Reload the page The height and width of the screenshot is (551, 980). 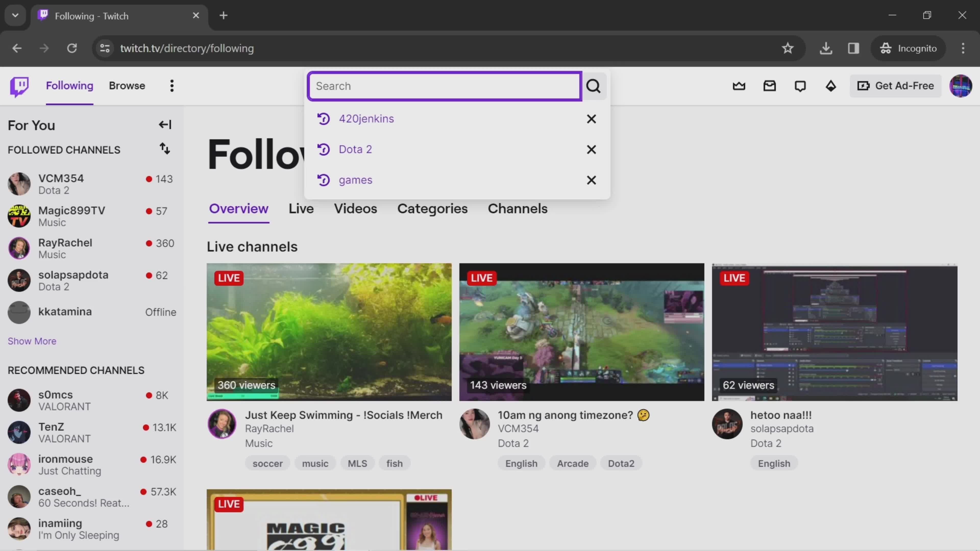tap(72, 48)
